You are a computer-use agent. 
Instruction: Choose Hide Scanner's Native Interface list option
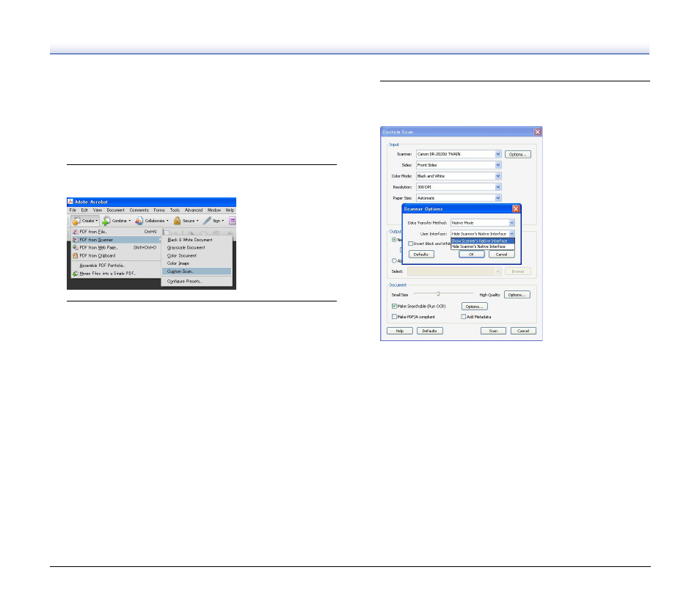click(x=483, y=246)
